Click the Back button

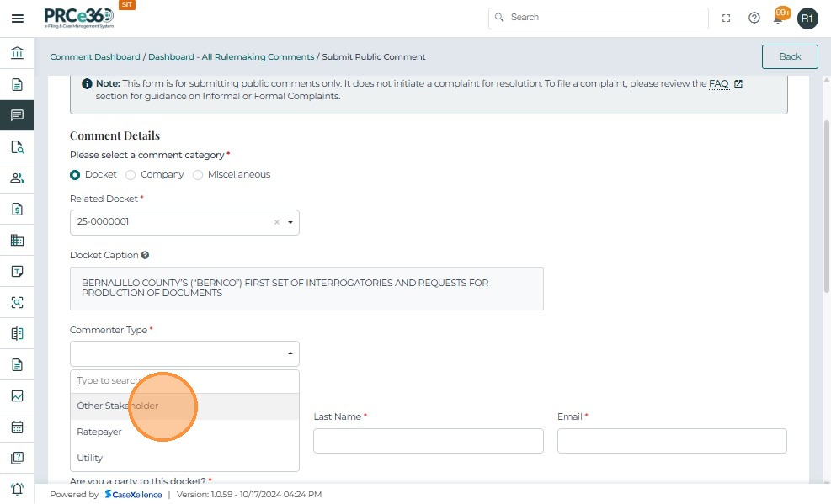click(790, 56)
